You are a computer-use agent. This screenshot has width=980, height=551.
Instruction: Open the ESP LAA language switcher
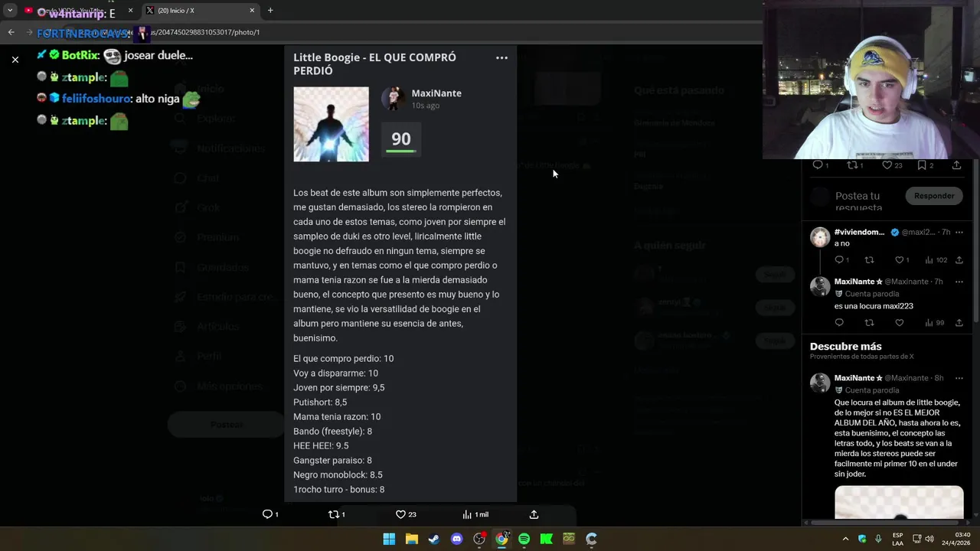click(x=897, y=539)
